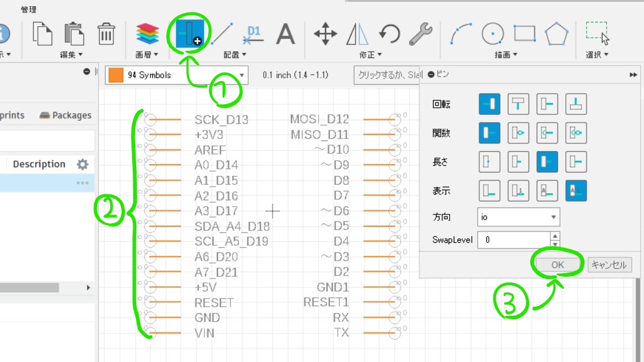Select the Rectangle drawing tool

click(524, 33)
